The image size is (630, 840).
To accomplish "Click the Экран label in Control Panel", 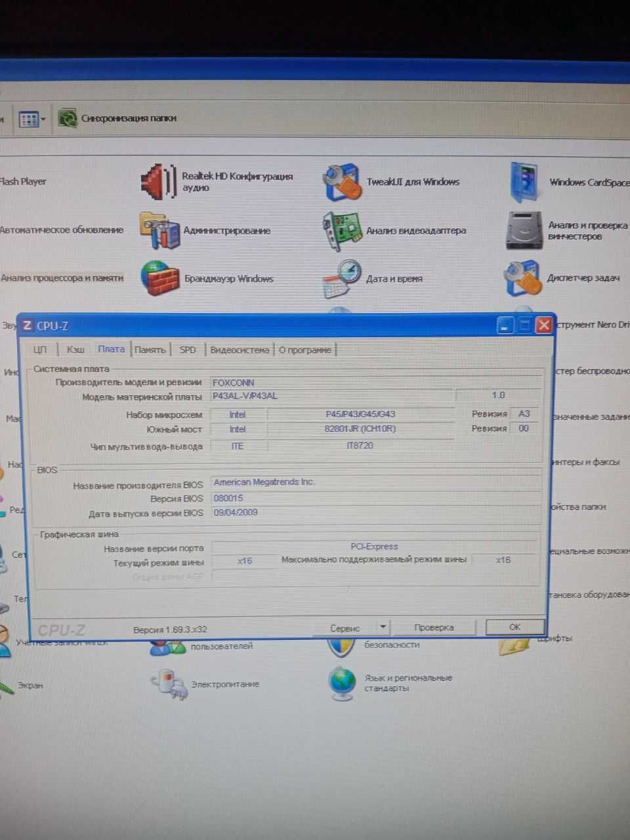I will [x=30, y=685].
